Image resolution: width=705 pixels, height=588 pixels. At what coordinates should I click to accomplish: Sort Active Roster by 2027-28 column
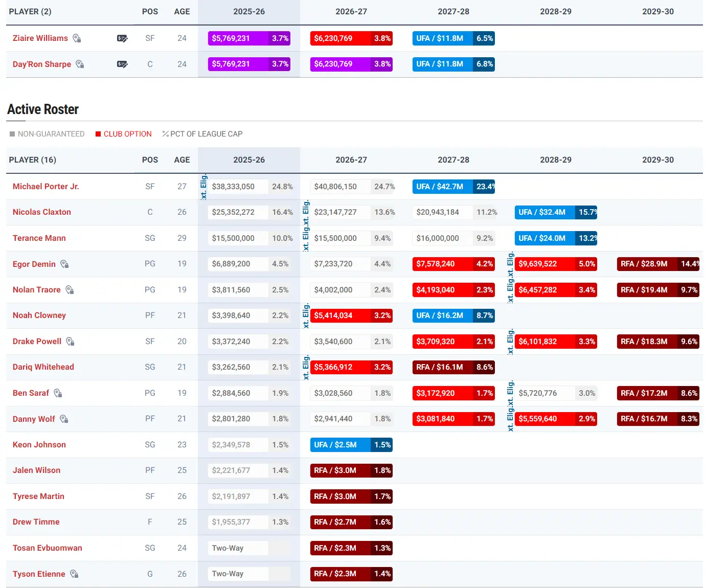453,160
